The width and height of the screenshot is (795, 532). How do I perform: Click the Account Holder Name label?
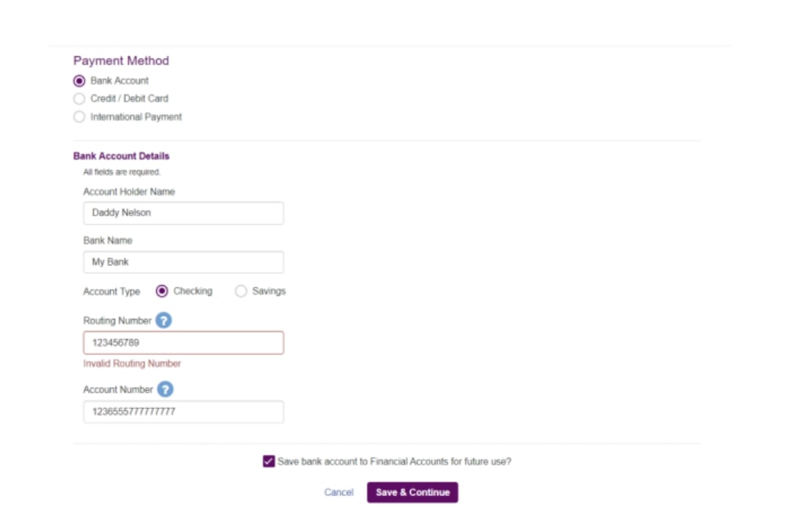tap(129, 192)
